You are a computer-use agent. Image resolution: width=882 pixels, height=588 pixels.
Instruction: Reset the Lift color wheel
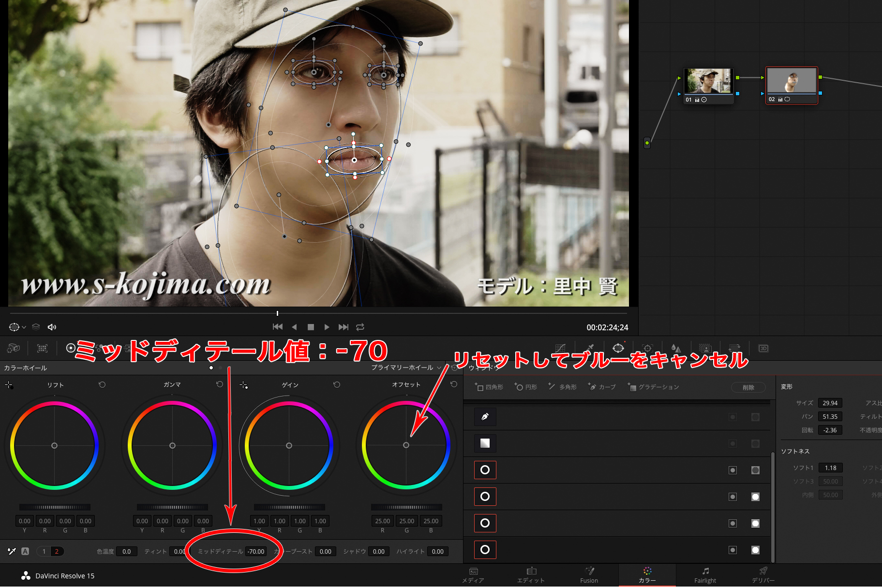point(102,384)
